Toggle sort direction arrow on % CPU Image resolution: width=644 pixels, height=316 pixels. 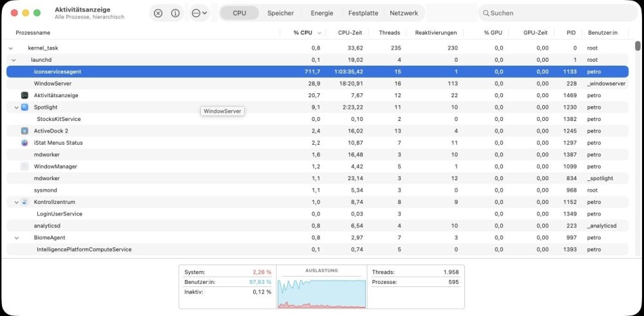(x=319, y=33)
